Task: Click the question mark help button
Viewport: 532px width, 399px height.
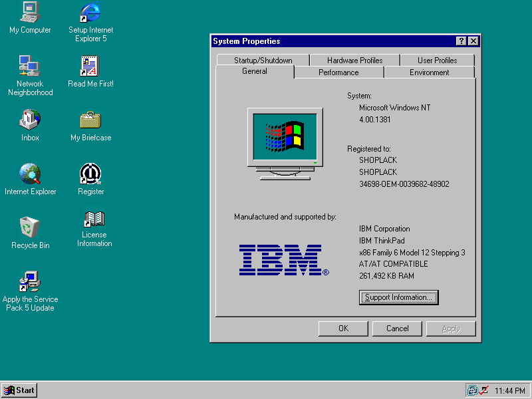Action: (461, 41)
